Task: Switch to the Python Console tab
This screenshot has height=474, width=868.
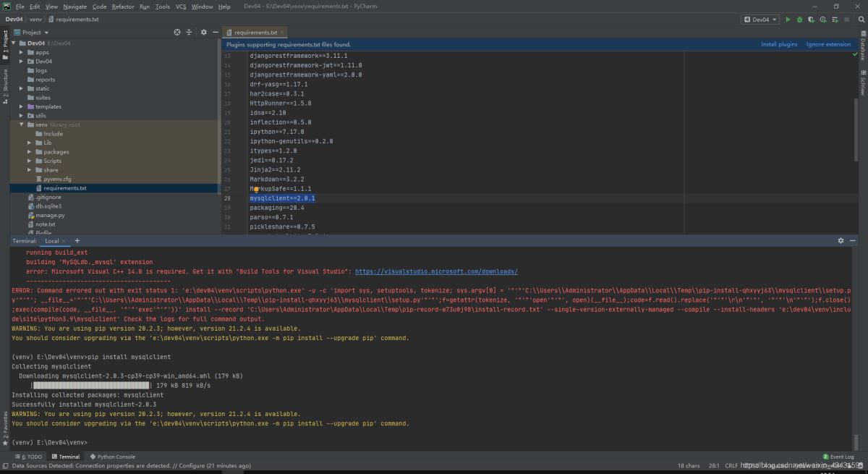Action: [112, 457]
